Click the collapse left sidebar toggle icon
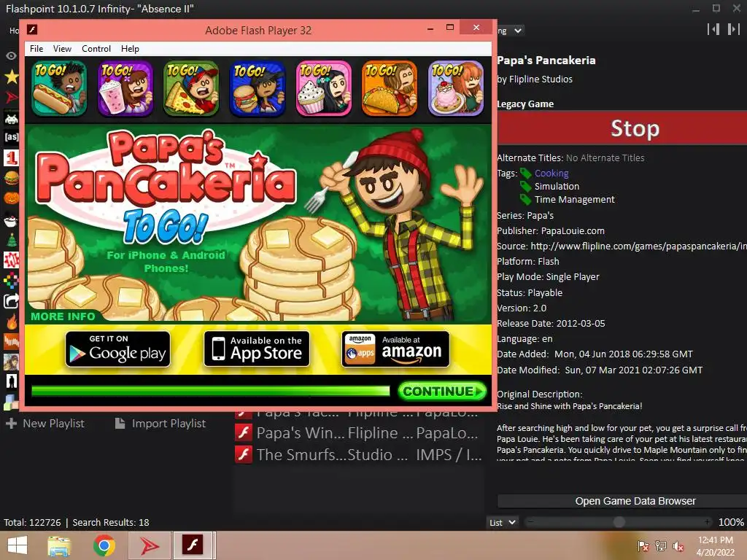Image resolution: width=747 pixels, height=560 pixels. point(713,29)
